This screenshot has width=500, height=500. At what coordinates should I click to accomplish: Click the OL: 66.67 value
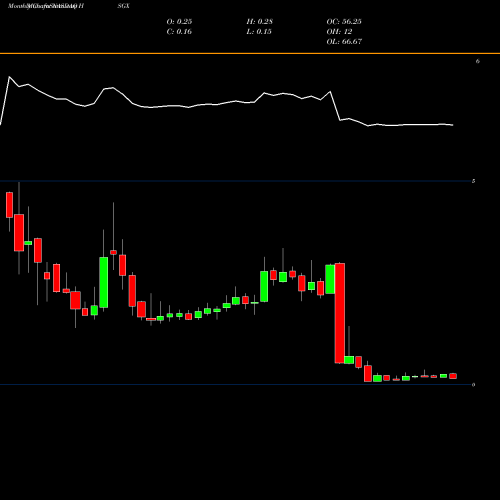344,42
